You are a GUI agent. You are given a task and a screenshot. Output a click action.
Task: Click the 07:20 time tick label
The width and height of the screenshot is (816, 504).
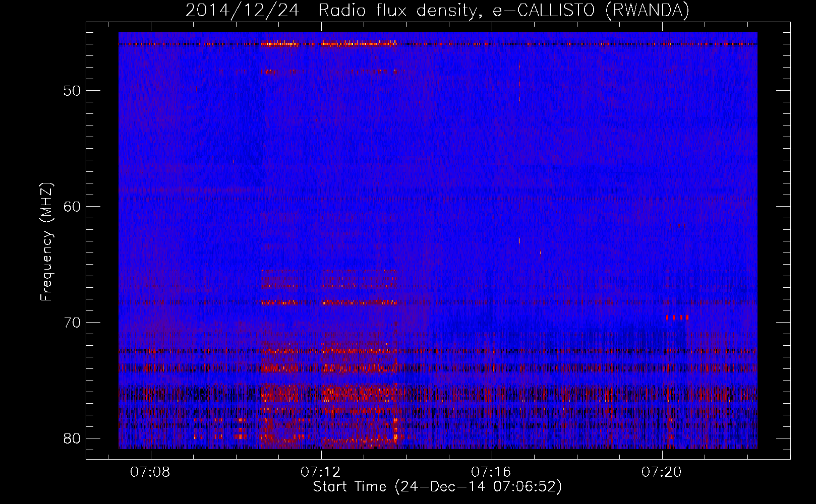tap(662, 472)
